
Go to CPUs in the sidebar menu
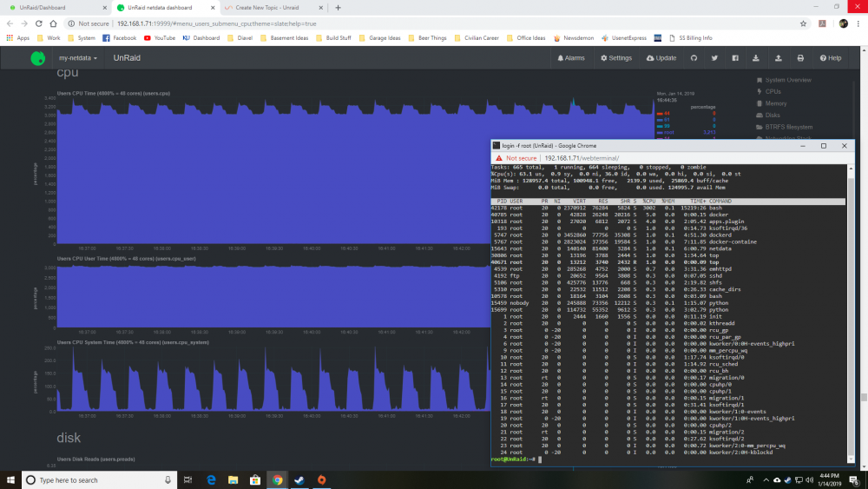pos(773,92)
